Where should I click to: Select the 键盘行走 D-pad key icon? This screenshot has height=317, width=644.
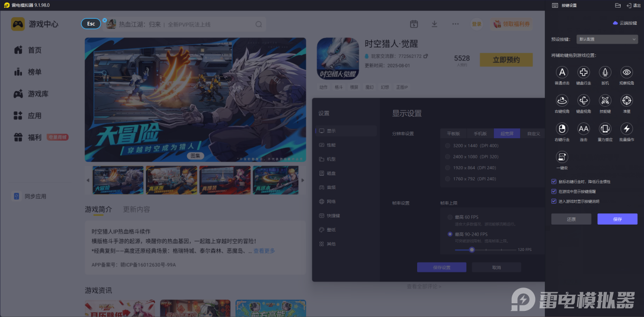[583, 72]
